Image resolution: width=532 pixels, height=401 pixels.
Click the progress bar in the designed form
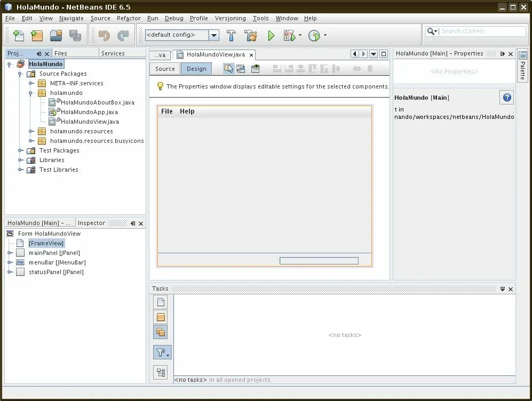(319, 261)
